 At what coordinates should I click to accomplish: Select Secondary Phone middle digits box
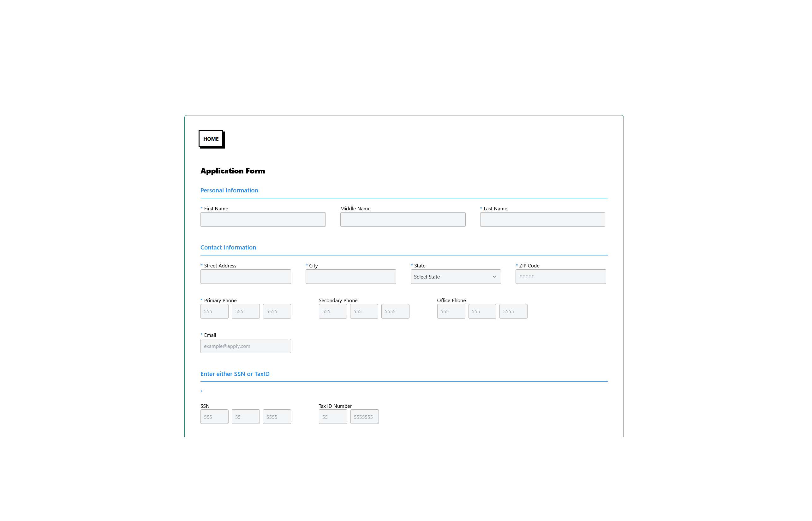point(364,311)
